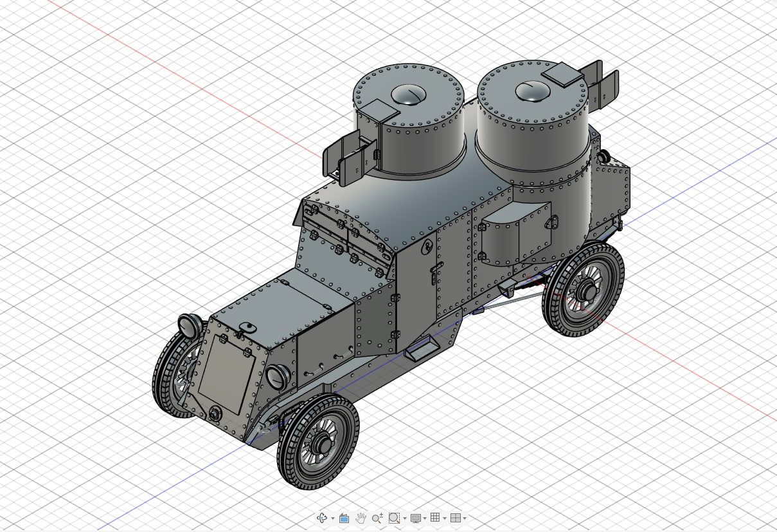Select the Orbit tool in navigation bar
The image size is (777, 532).
pos(323,518)
